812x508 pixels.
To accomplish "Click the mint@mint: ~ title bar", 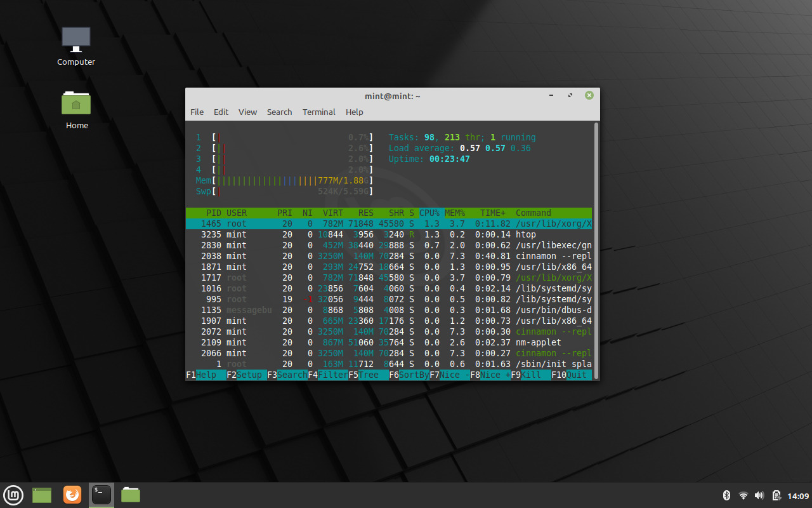I will point(393,96).
